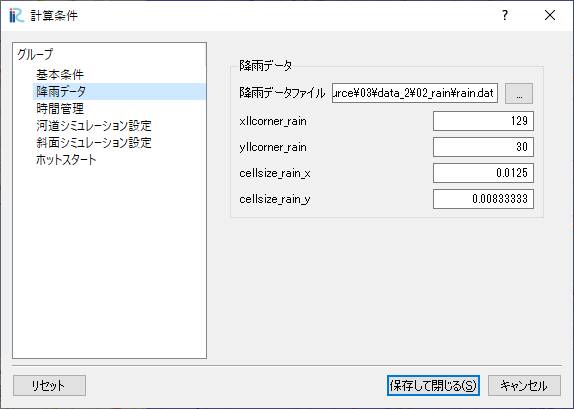574x409 pixels.
Task: Click the ? help button in title bar
Action: 505,15
